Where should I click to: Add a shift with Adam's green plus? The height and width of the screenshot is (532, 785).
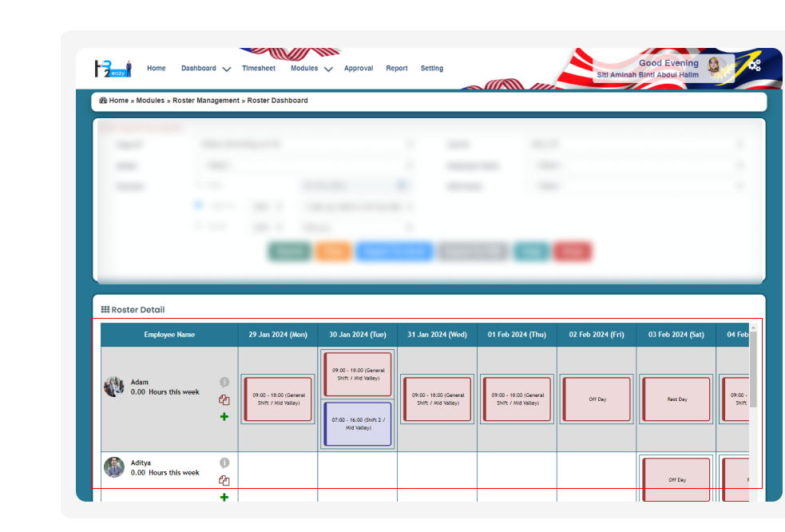[x=224, y=417]
